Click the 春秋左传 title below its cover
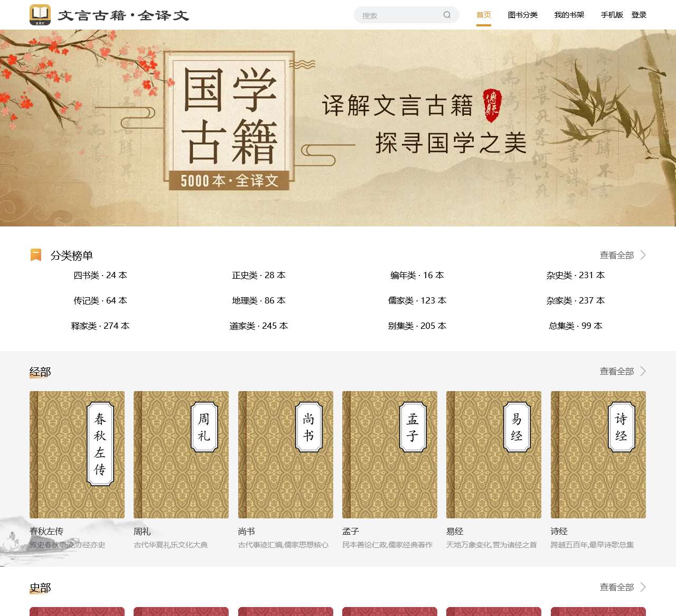 click(46, 531)
